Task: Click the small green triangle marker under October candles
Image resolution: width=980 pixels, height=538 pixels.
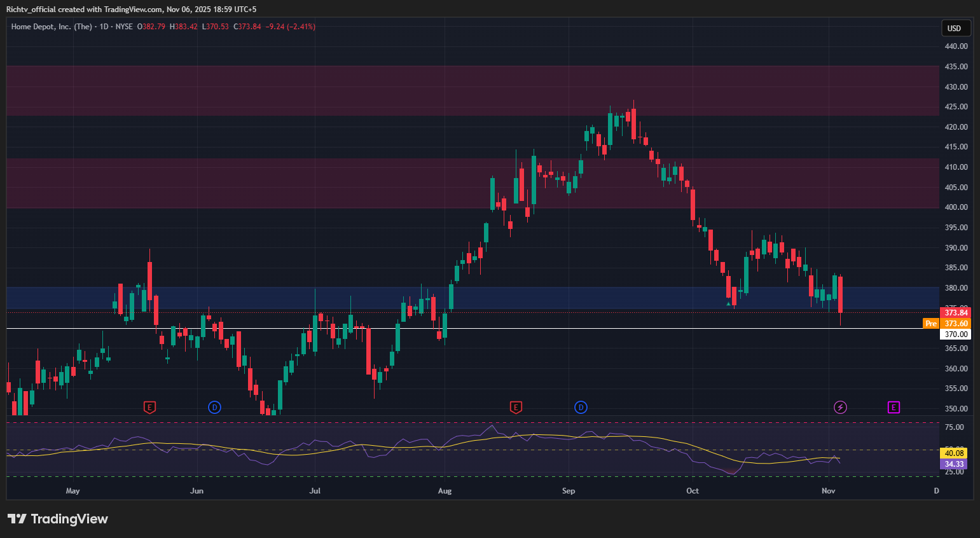Action: [728, 304]
